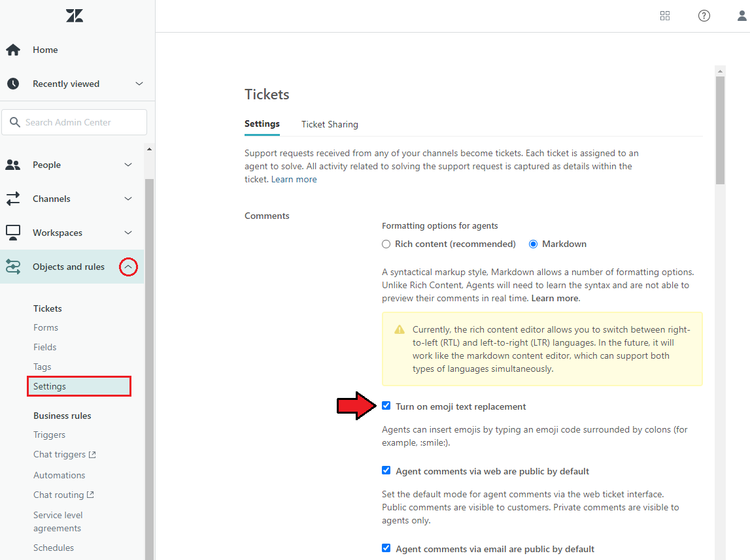Click the Zendesk logo icon
The image size is (750, 560).
(x=75, y=16)
